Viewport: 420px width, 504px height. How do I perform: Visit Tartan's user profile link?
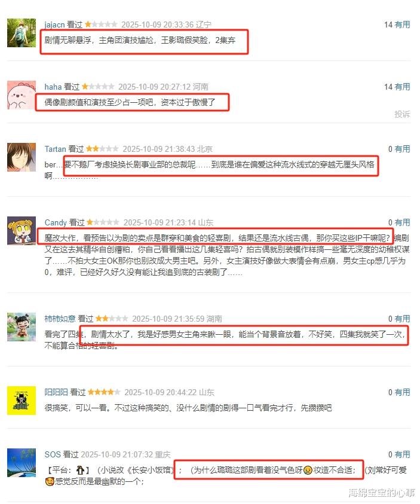[55, 149]
